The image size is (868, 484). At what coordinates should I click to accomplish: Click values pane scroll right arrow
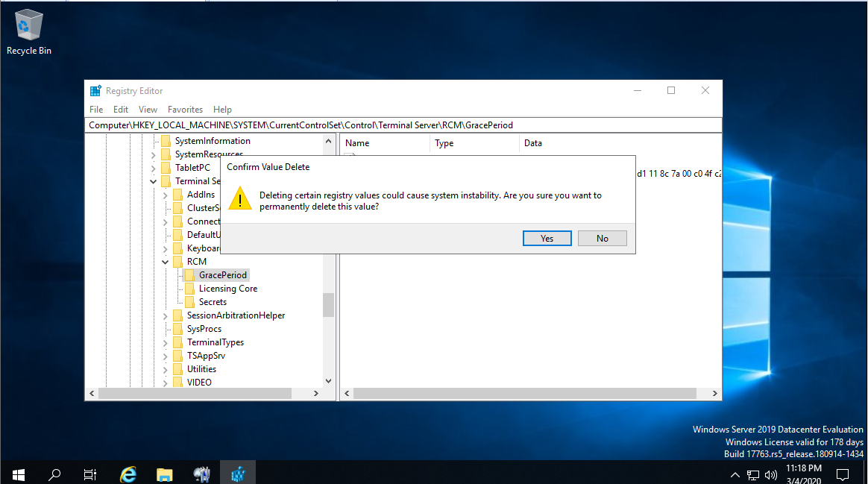[x=714, y=393]
